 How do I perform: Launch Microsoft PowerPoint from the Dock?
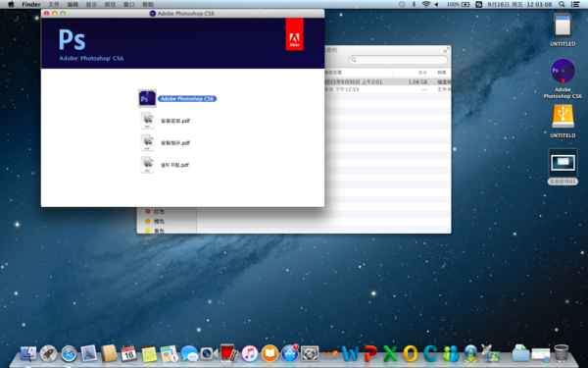point(370,353)
